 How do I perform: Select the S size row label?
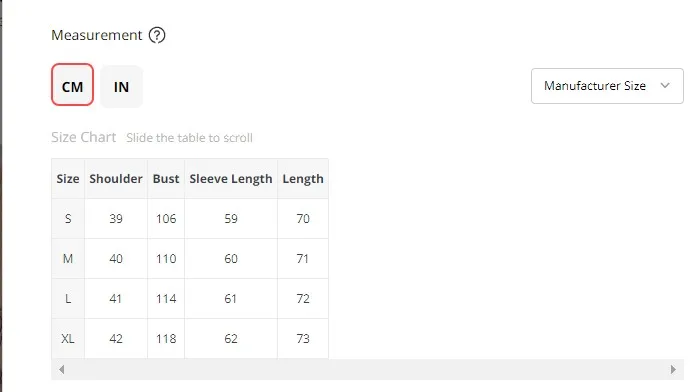point(68,219)
